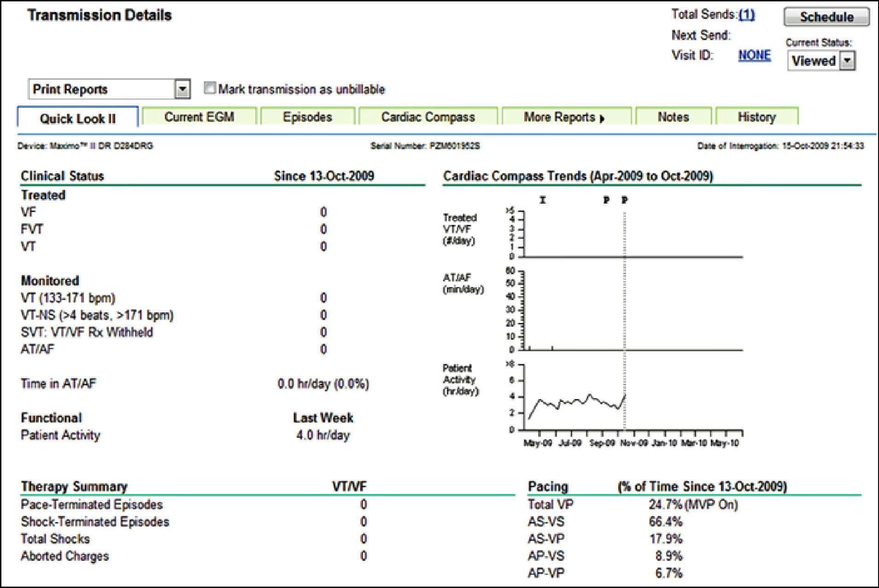Open the Print Reports dropdown
The height and width of the screenshot is (588, 879).
[182, 89]
